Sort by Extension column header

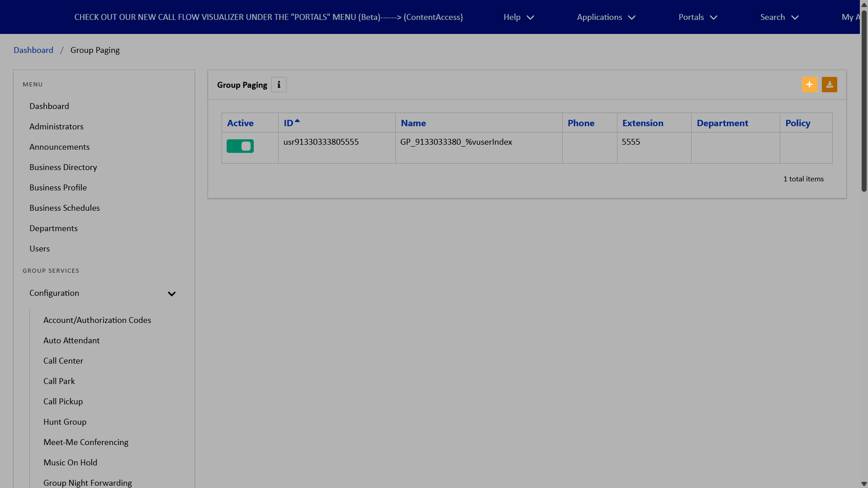642,123
